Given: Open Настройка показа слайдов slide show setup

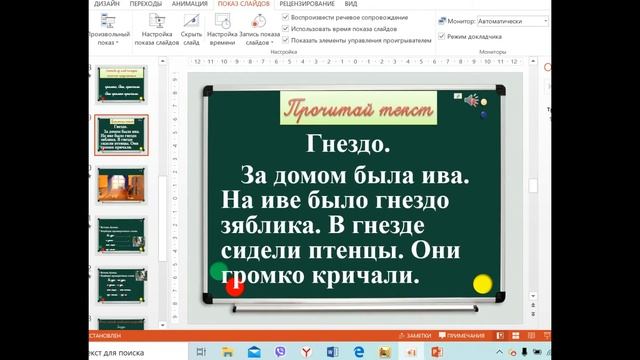Looking at the screenshot, I should click(157, 29).
